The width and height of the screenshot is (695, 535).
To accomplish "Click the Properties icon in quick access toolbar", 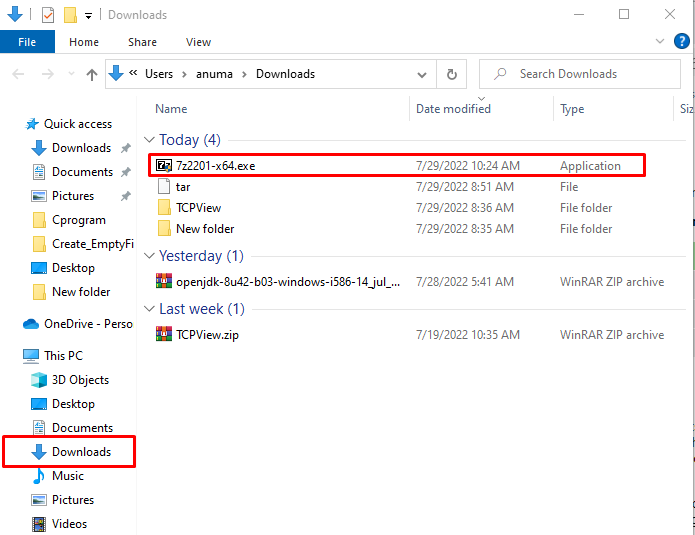I will click(48, 15).
